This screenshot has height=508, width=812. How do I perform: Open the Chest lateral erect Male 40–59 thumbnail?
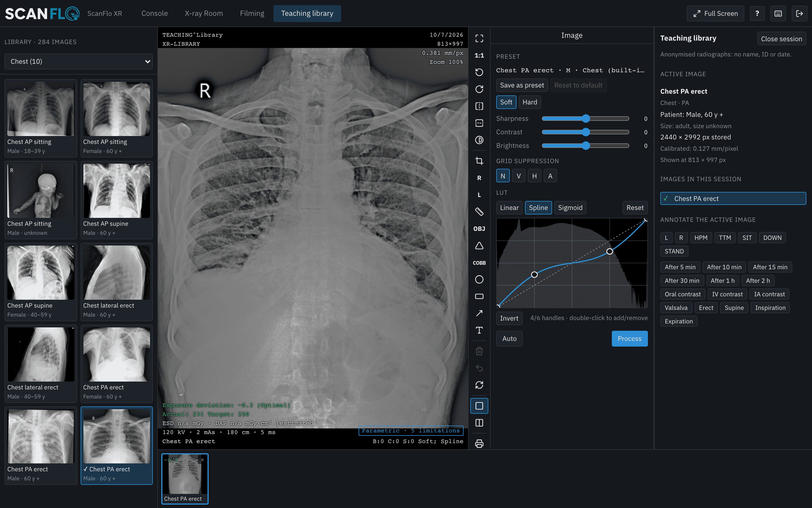(x=41, y=364)
